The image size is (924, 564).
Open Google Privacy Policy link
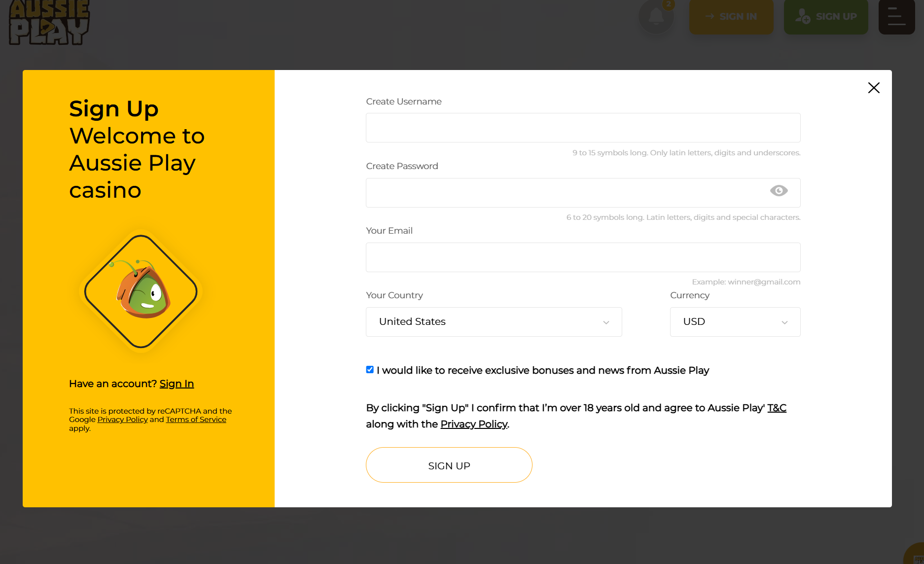(122, 420)
